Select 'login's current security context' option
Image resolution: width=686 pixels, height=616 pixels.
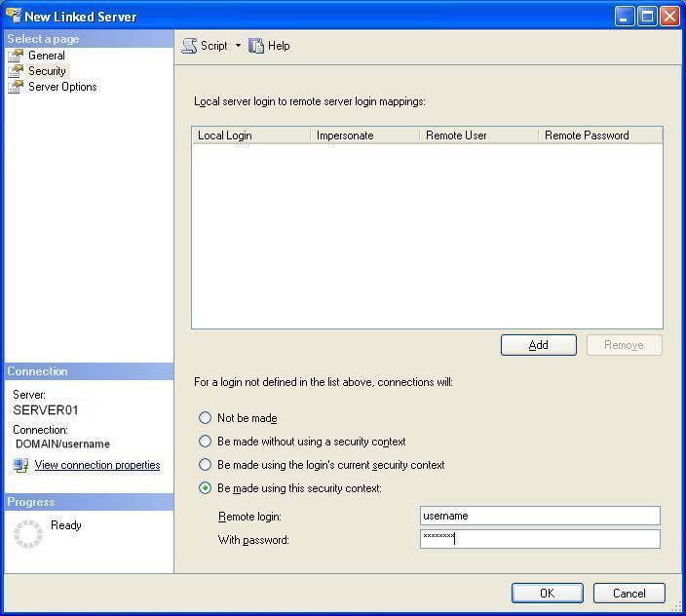click(x=322, y=465)
